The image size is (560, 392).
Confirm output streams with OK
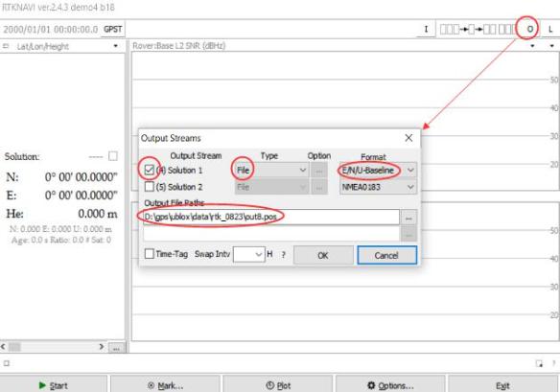[323, 255]
